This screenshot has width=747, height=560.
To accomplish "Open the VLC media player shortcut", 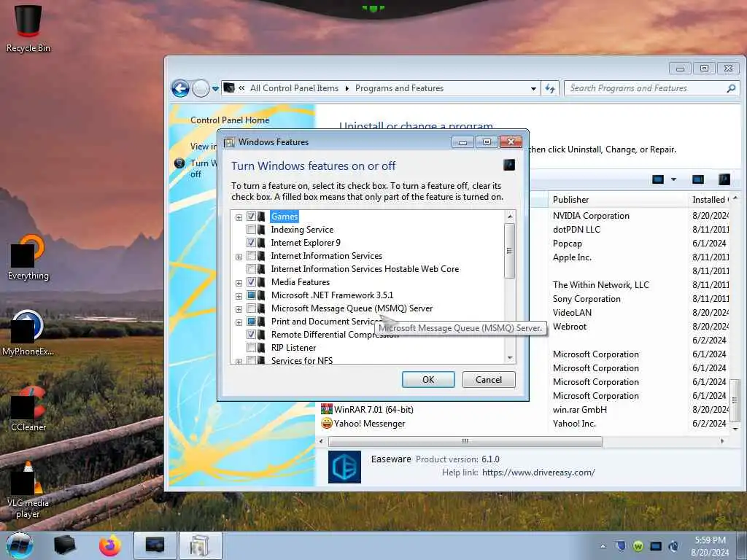I will 28,491.
